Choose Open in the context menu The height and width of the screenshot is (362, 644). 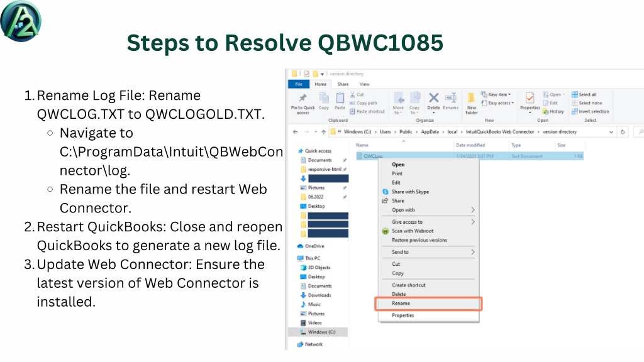(x=398, y=164)
